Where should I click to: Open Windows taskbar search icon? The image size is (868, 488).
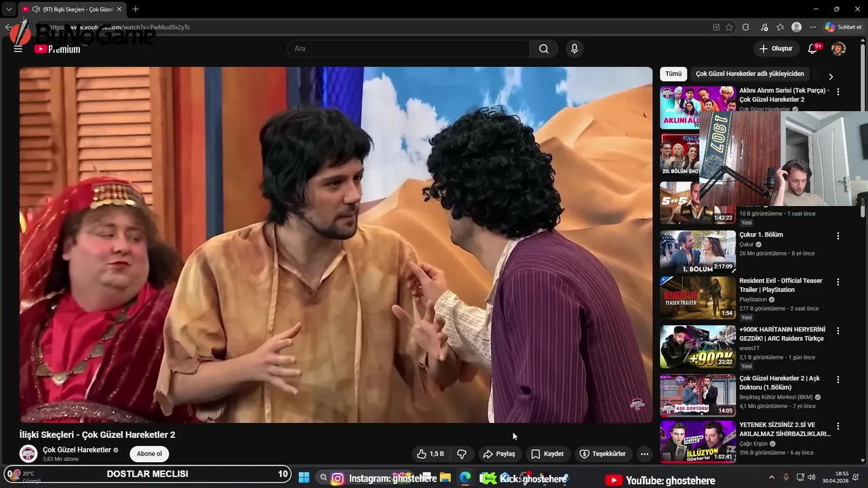[323, 479]
